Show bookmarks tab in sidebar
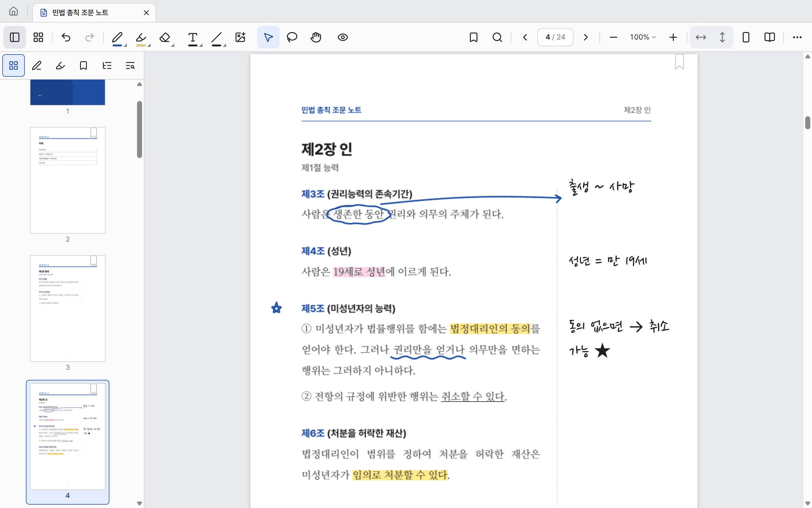Screen dimensions: 812x508 click(x=83, y=65)
